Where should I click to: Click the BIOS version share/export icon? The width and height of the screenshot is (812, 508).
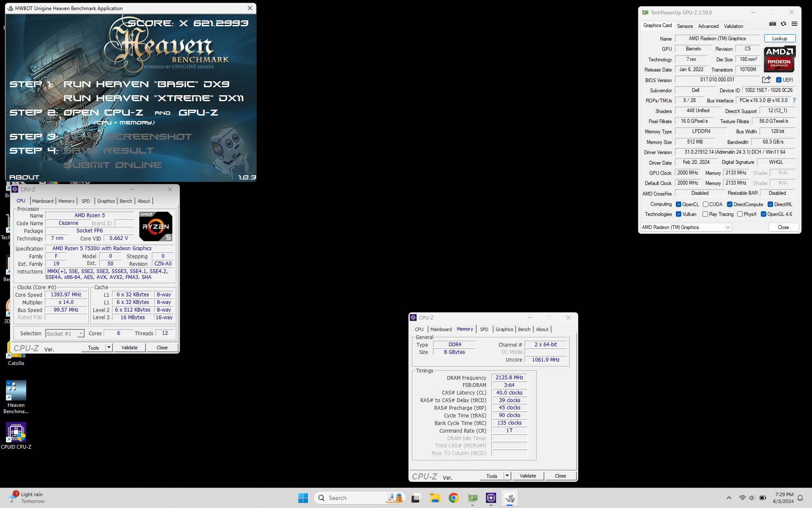coord(766,80)
